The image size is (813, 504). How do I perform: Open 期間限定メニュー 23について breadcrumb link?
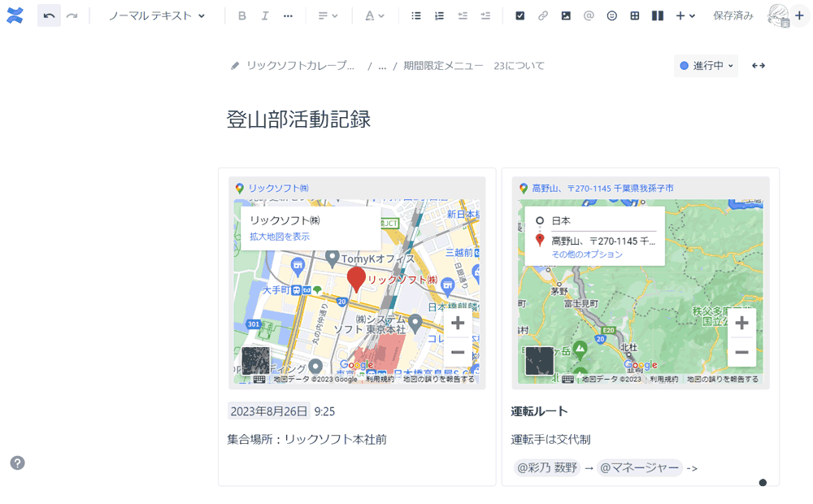(474, 66)
